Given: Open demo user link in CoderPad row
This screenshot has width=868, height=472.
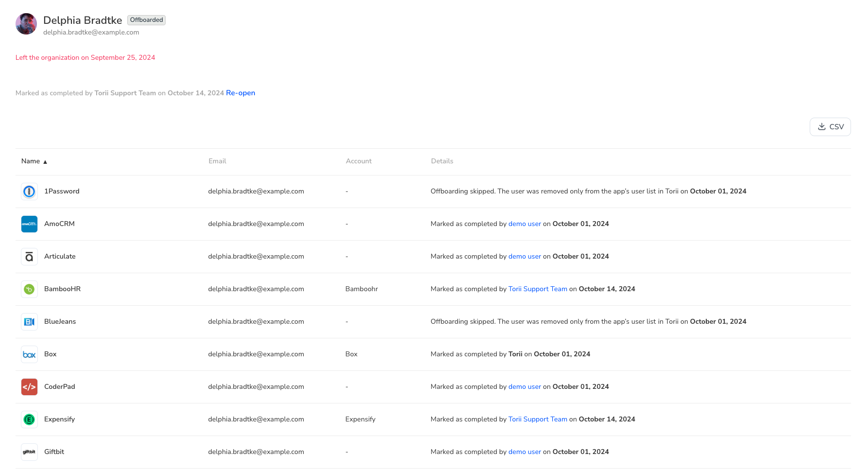Looking at the screenshot, I should coord(525,387).
